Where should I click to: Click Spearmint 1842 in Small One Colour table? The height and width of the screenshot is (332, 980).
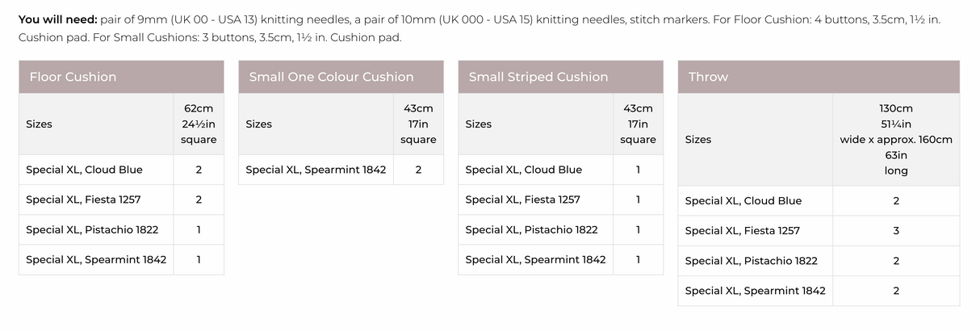tap(316, 170)
